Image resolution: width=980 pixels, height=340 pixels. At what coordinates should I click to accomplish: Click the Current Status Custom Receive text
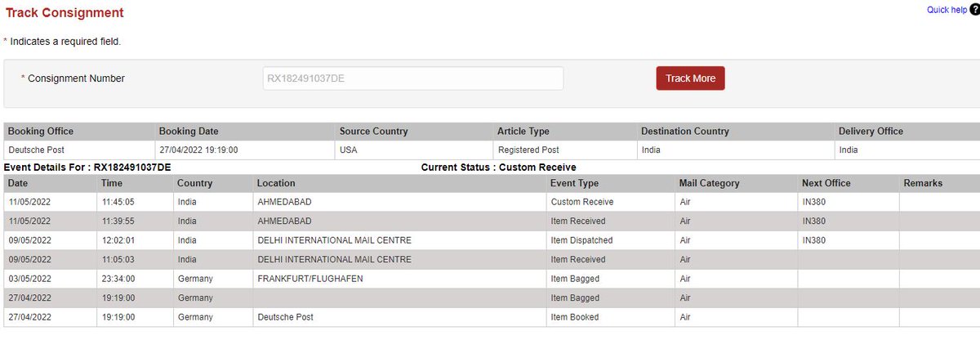498,167
